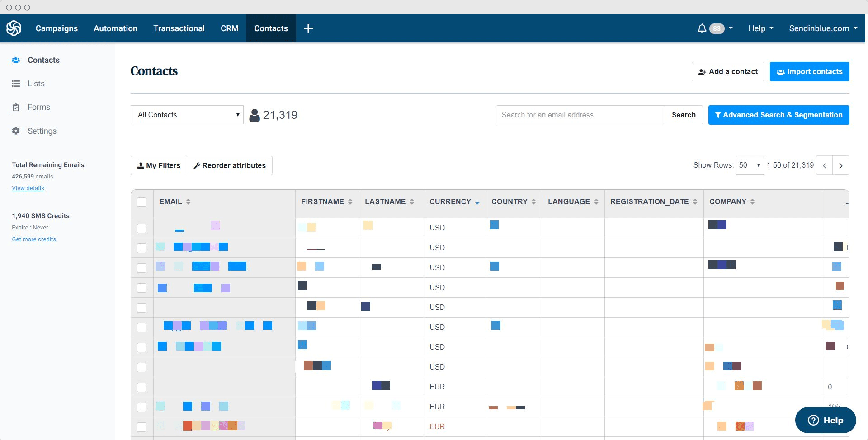This screenshot has width=868, height=440.
Task: Open the All Contacts list dropdown
Action: point(187,115)
